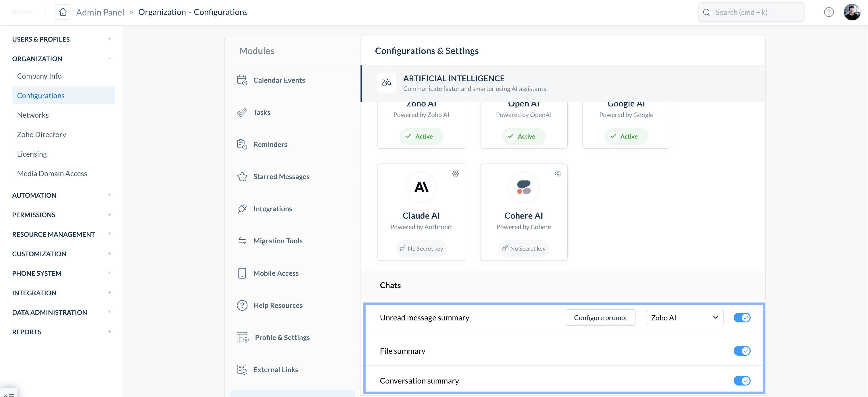868x397 pixels.
Task: Click the Starred Messages star icon
Action: pos(242,176)
